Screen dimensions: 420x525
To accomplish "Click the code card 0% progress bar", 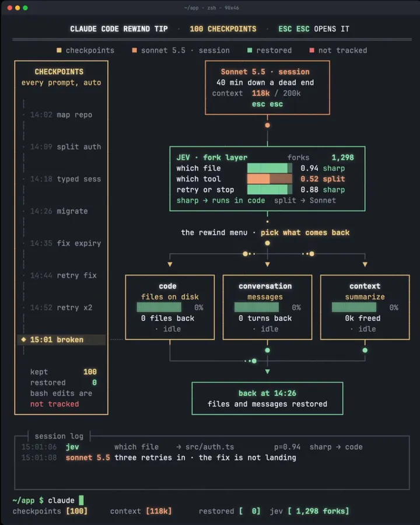I will (x=159, y=307).
